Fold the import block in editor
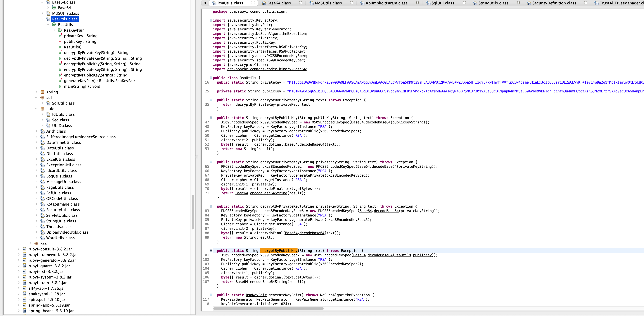This screenshot has height=316, width=644. click(x=211, y=20)
